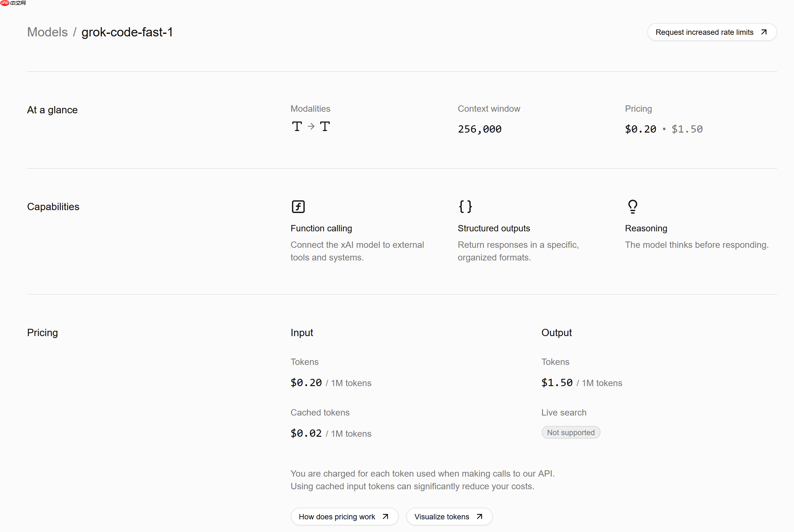Click the Reasoning lightbulb icon

632,206
